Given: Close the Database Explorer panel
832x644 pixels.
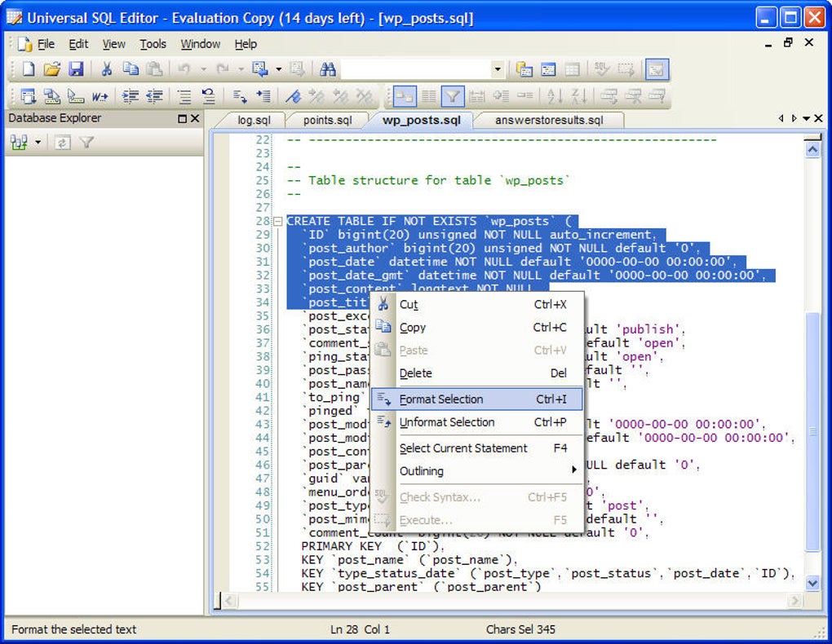Looking at the screenshot, I should tap(194, 118).
